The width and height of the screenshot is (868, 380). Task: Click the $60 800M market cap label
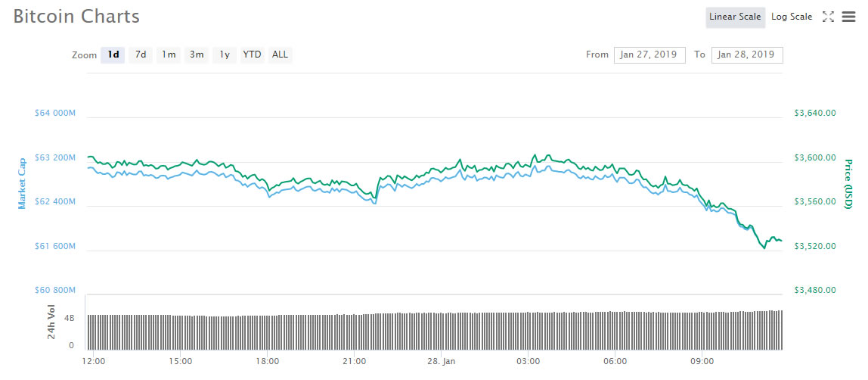click(x=54, y=290)
